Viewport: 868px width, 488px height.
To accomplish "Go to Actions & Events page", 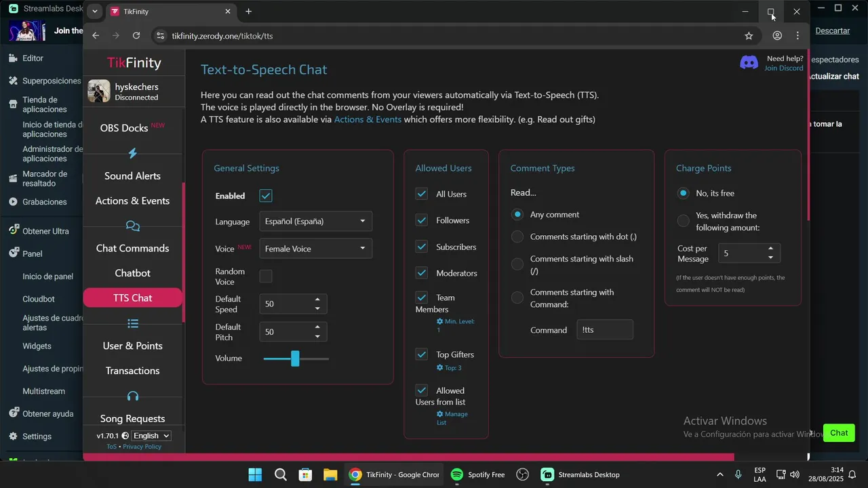I will tap(133, 201).
